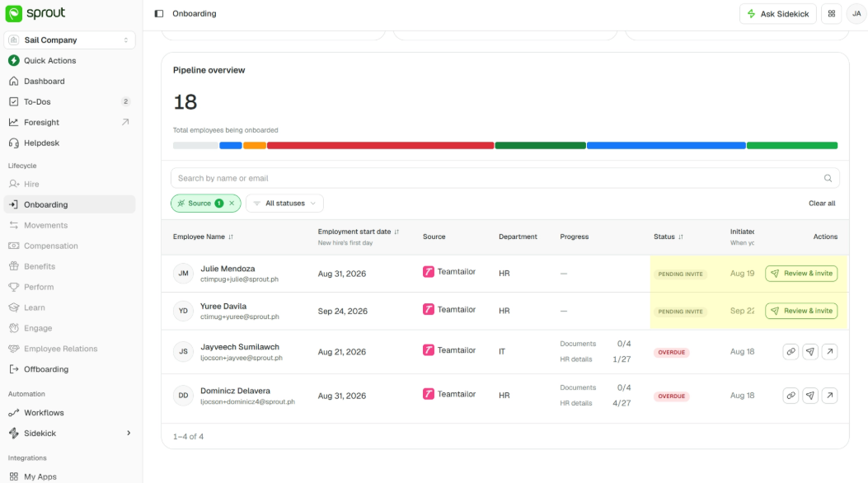
Task: Toggle the sidebar panel icon beside Onboarding
Action: [159, 14]
